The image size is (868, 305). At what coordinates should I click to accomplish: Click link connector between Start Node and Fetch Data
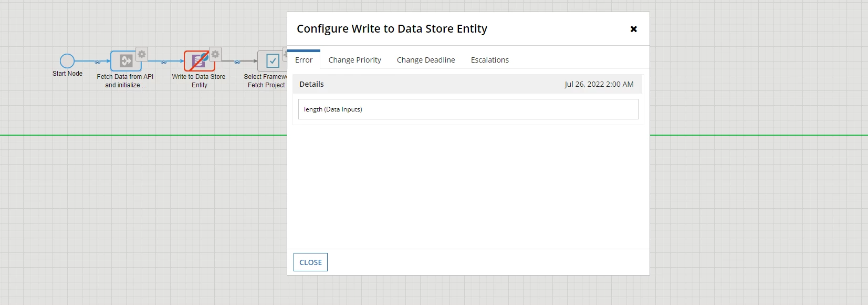[x=97, y=62]
